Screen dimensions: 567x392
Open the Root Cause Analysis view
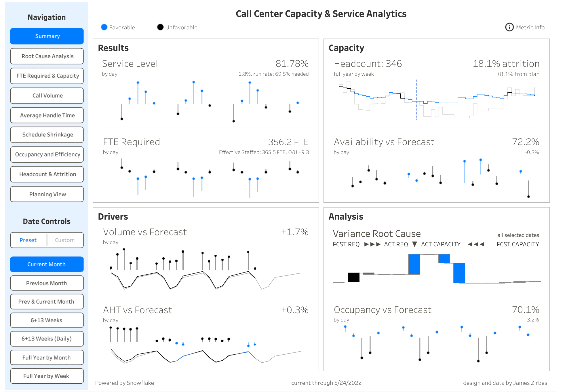(47, 56)
